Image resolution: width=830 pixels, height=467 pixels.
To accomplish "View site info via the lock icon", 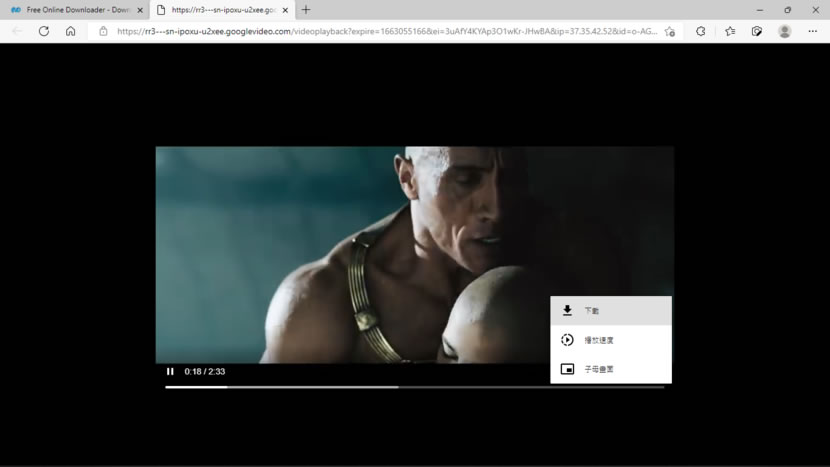I will (x=103, y=31).
